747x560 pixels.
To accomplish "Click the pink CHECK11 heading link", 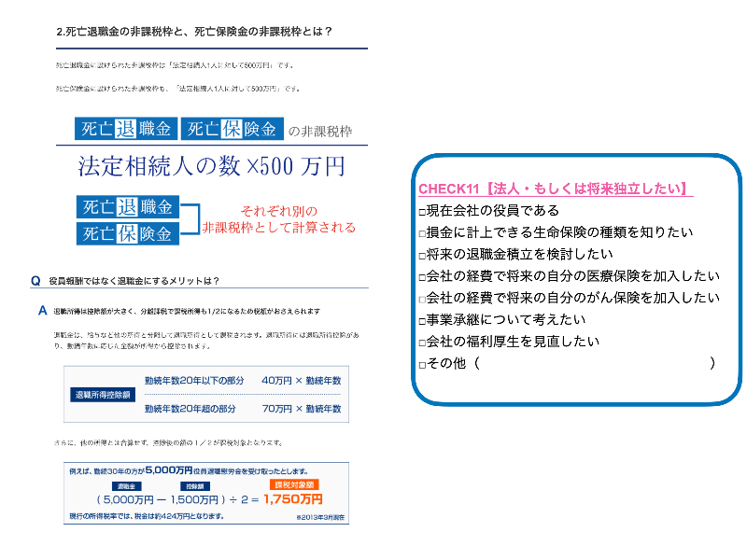I will click(555, 189).
